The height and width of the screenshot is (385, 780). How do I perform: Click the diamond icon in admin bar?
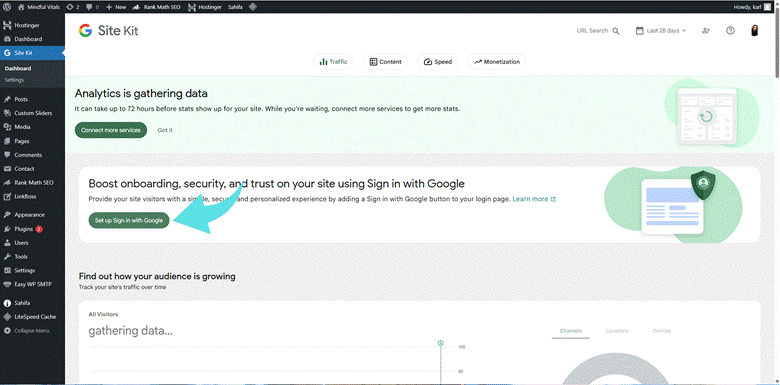tap(253, 7)
